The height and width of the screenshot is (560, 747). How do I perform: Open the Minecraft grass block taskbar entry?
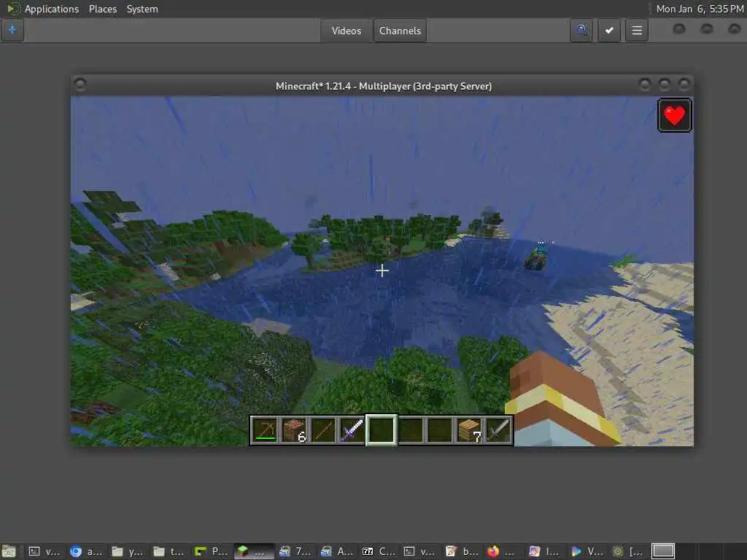click(x=253, y=551)
